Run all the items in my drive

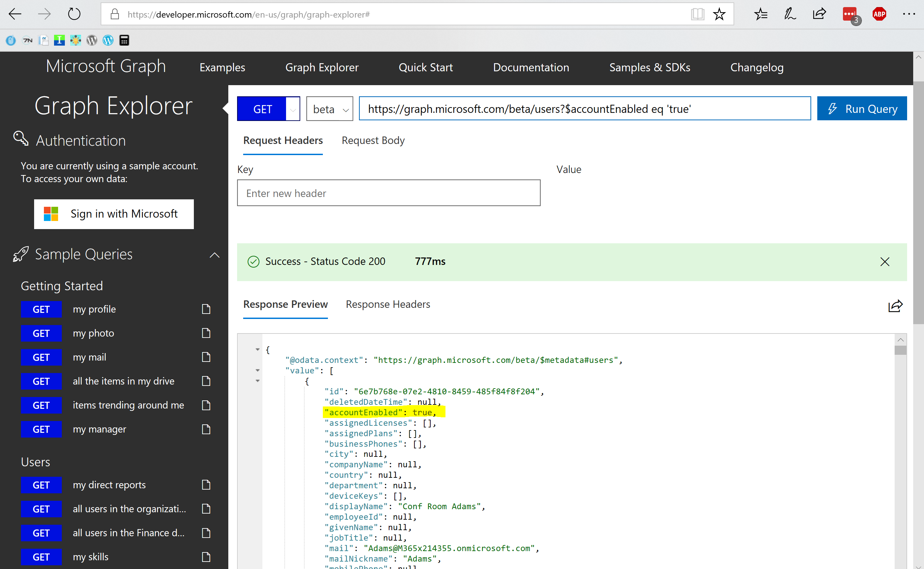(41, 381)
